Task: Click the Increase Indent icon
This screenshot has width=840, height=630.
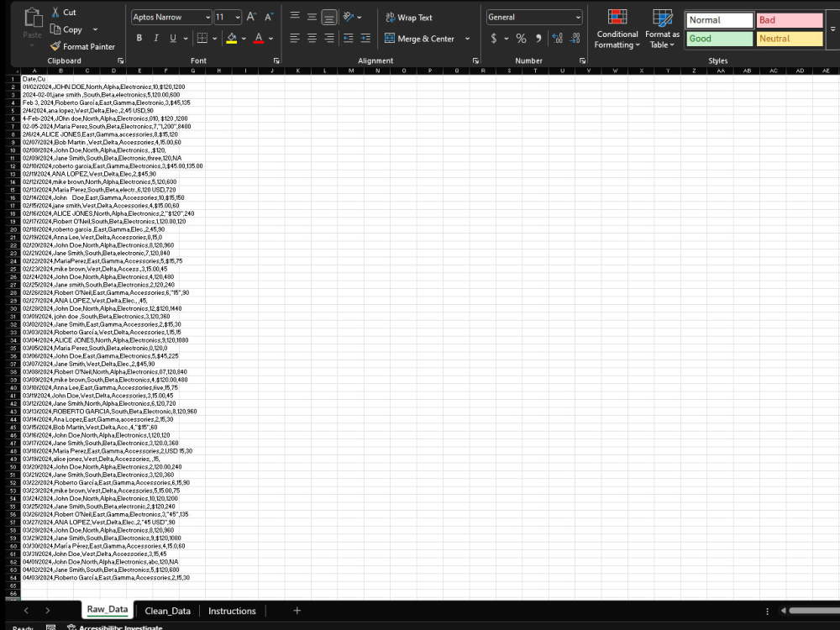Action: 365,38
